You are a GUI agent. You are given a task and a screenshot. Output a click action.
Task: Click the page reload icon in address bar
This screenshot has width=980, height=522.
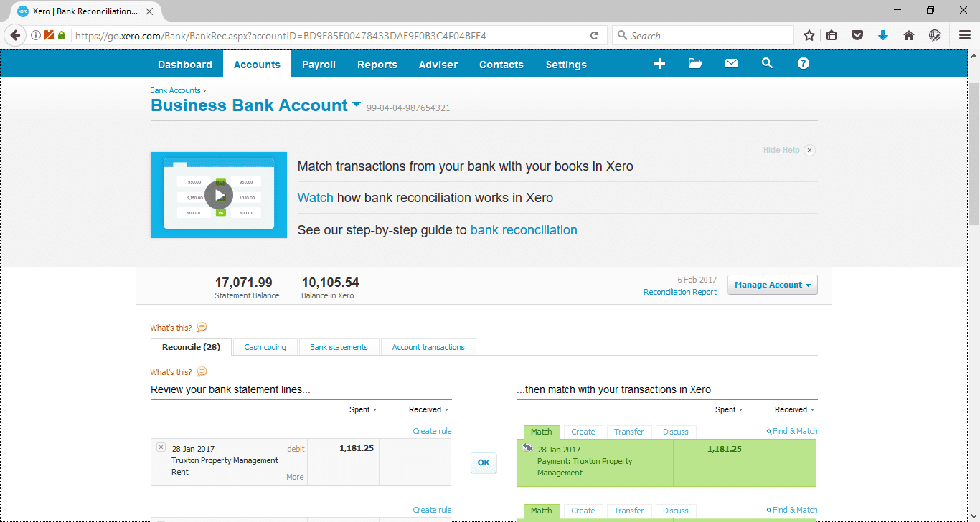(594, 35)
